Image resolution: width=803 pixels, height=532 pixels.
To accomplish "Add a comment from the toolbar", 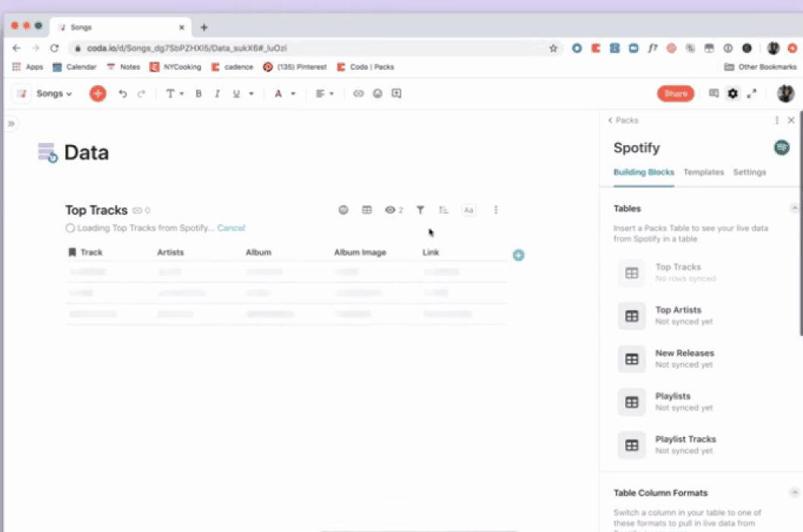I will (396, 93).
